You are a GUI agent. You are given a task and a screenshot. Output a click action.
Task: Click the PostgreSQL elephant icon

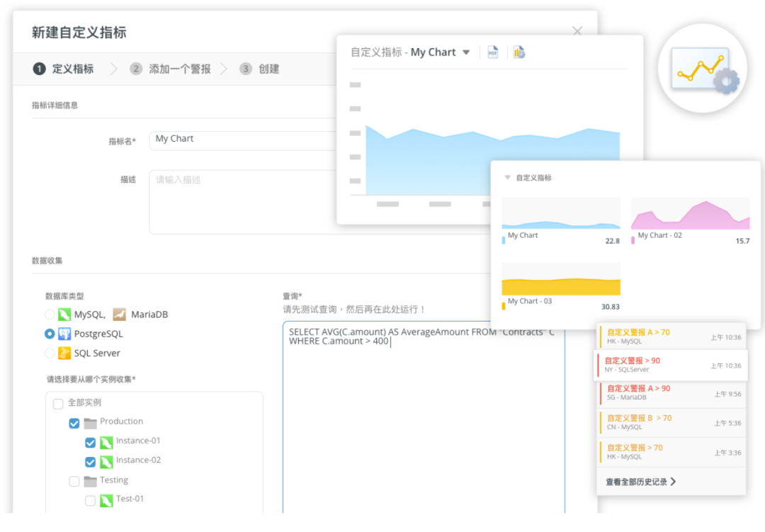point(64,334)
